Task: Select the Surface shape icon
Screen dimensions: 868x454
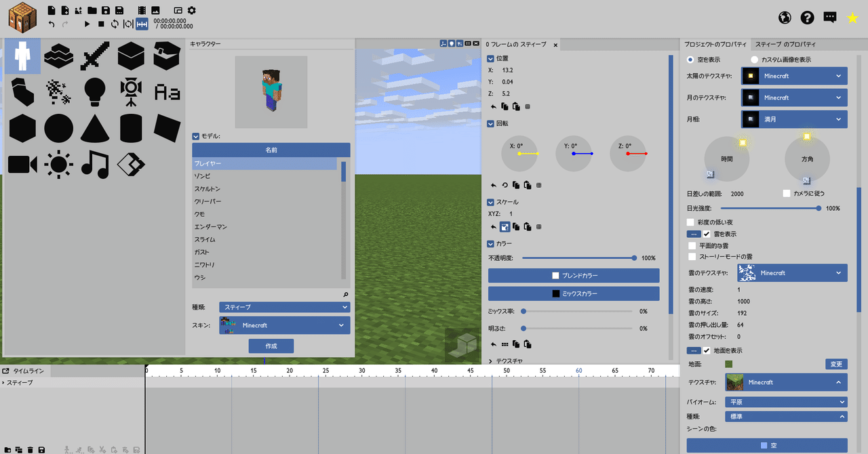Action: coord(167,127)
